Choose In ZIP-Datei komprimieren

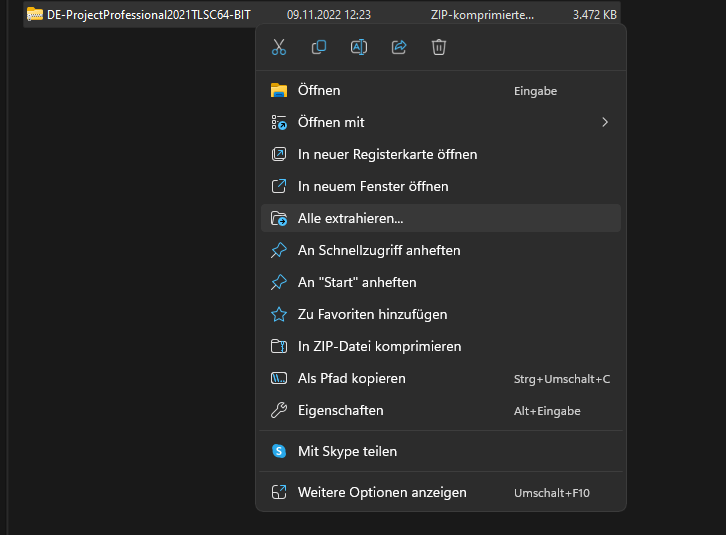point(379,346)
